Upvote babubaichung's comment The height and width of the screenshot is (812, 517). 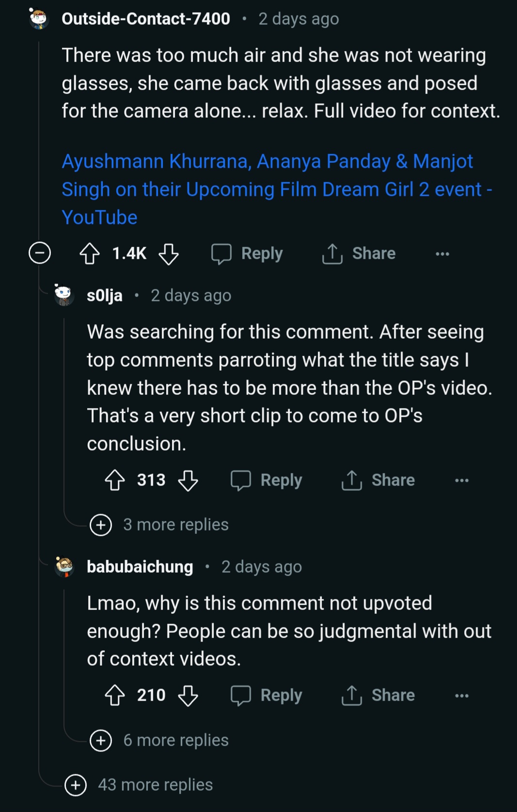(x=115, y=695)
